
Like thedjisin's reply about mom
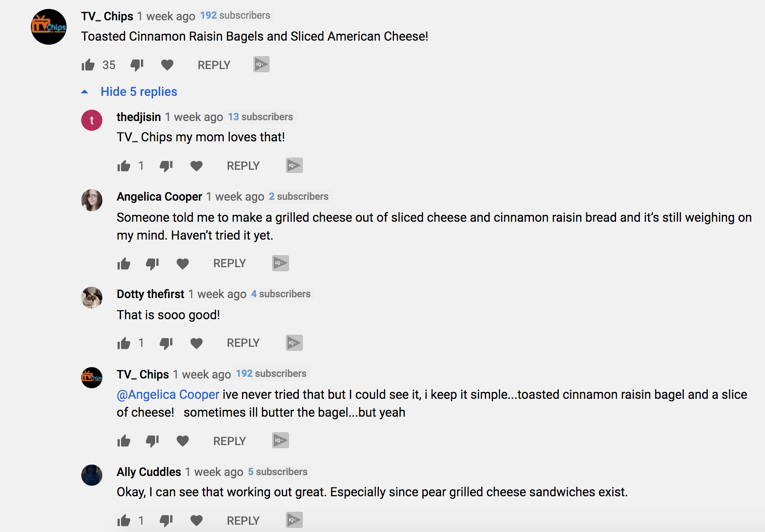pos(123,166)
